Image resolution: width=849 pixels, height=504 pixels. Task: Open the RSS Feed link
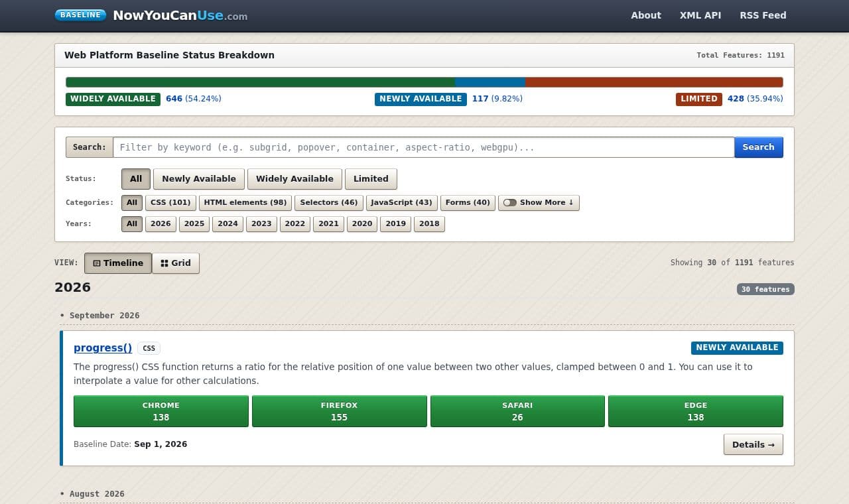tap(763, 15)
